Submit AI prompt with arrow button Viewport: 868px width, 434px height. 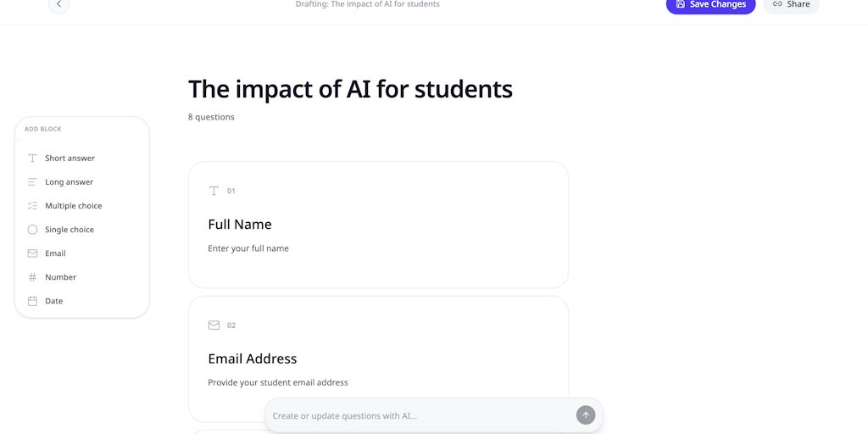(x=586, y=415)
